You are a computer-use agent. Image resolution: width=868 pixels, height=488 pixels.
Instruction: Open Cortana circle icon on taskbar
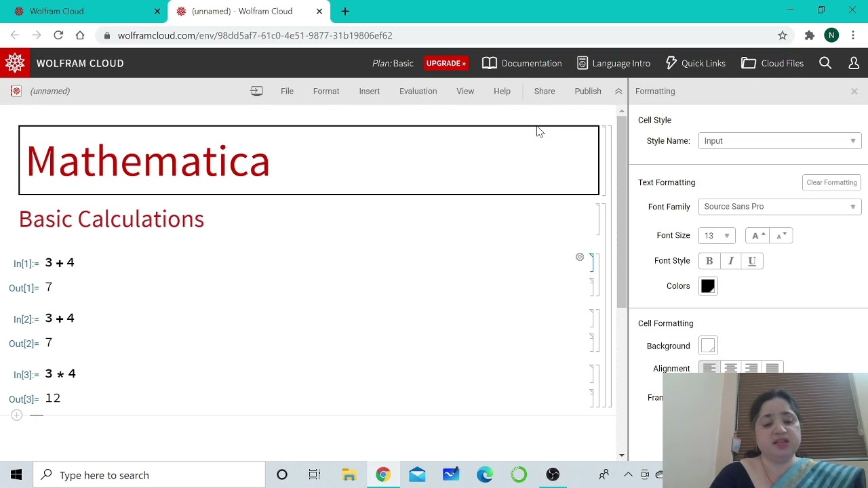click(282, 475)
